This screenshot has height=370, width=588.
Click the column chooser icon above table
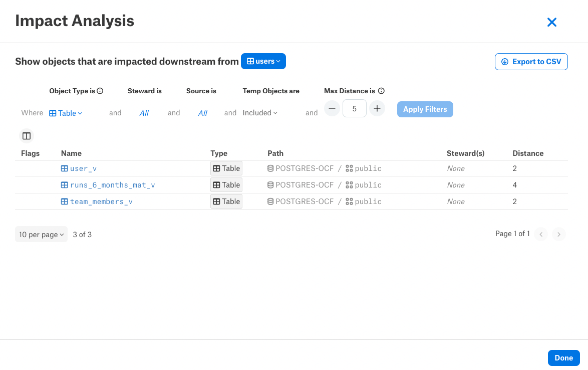pos(26,136)
